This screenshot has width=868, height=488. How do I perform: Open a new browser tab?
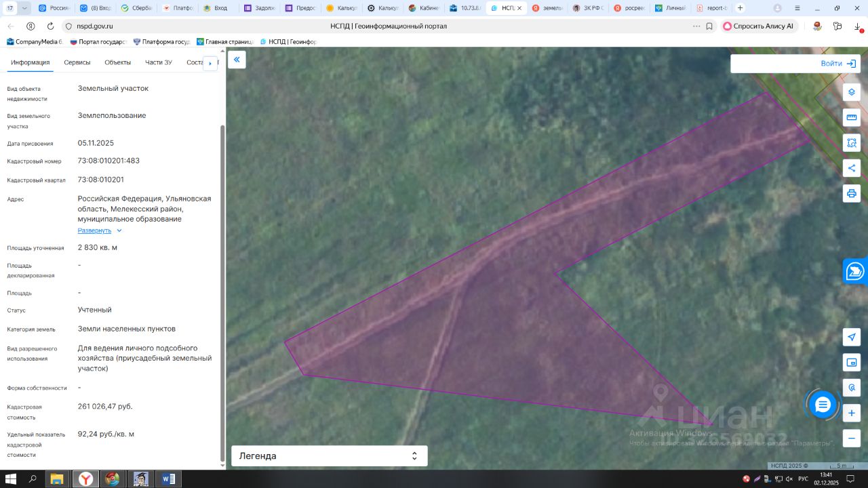point(740,8)
